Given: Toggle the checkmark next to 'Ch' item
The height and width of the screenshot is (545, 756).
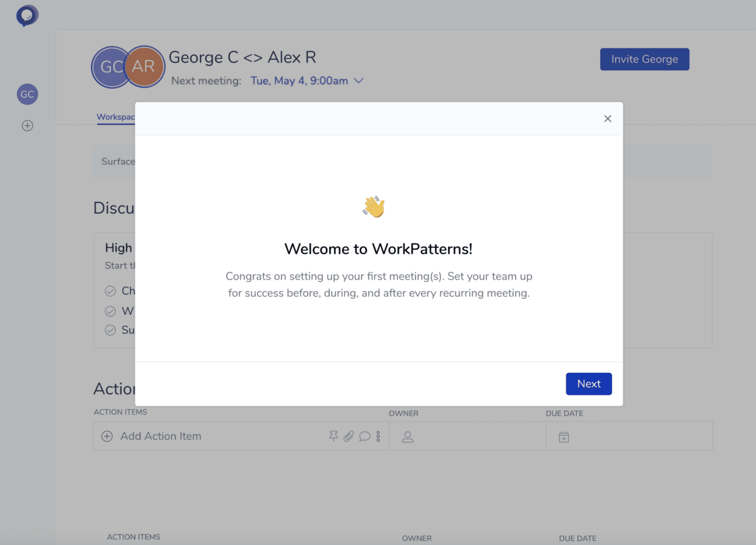Looking at the screenshot, I should tap(110, 291).
